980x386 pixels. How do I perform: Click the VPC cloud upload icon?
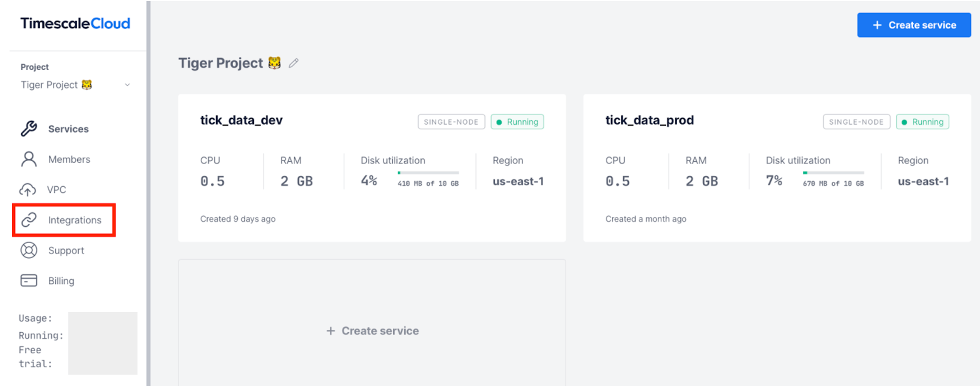pyautogui.click(x=27, y=190)
